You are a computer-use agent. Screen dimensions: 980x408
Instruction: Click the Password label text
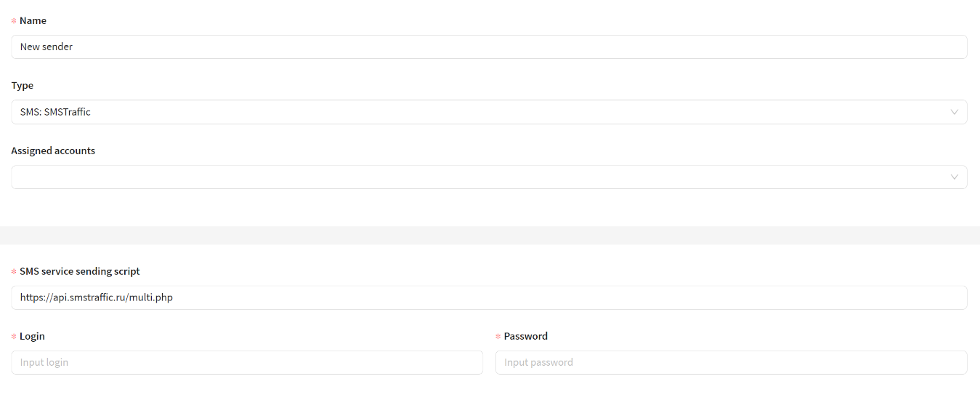tap(526, 336)
